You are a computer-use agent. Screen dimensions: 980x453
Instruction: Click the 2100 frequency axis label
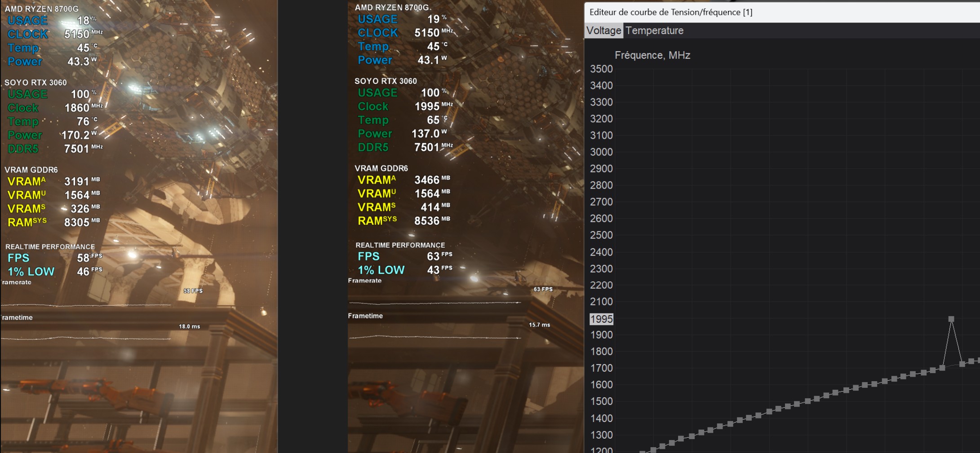(x=601, y=302)
